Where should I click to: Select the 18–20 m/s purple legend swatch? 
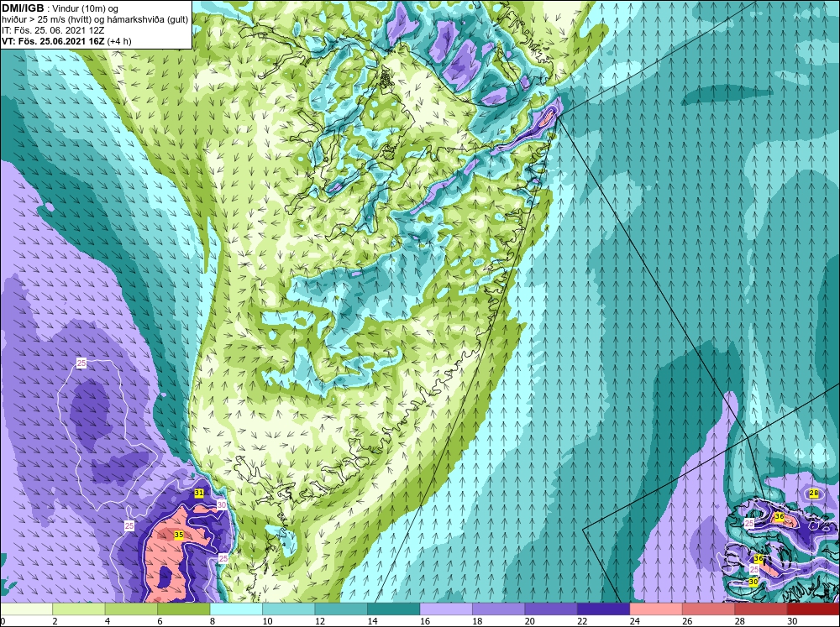point(499,609)
